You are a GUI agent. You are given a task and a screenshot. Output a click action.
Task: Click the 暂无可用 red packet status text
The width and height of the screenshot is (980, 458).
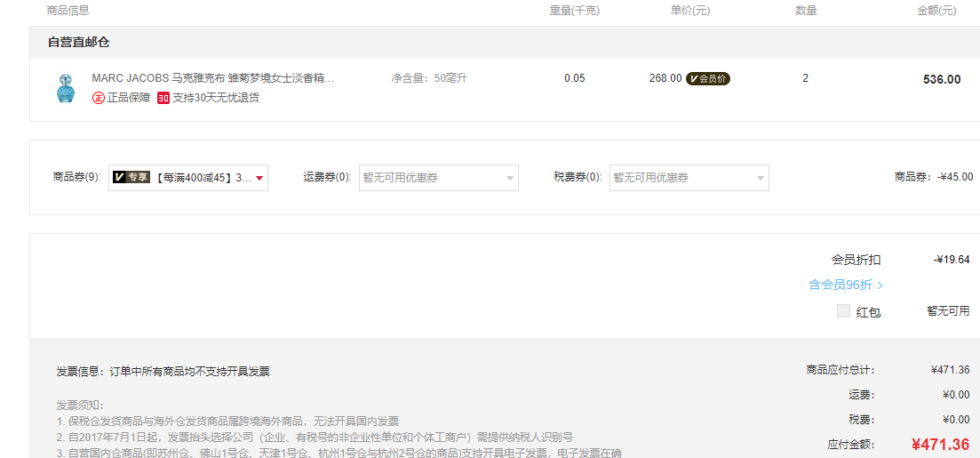point(949,311)
